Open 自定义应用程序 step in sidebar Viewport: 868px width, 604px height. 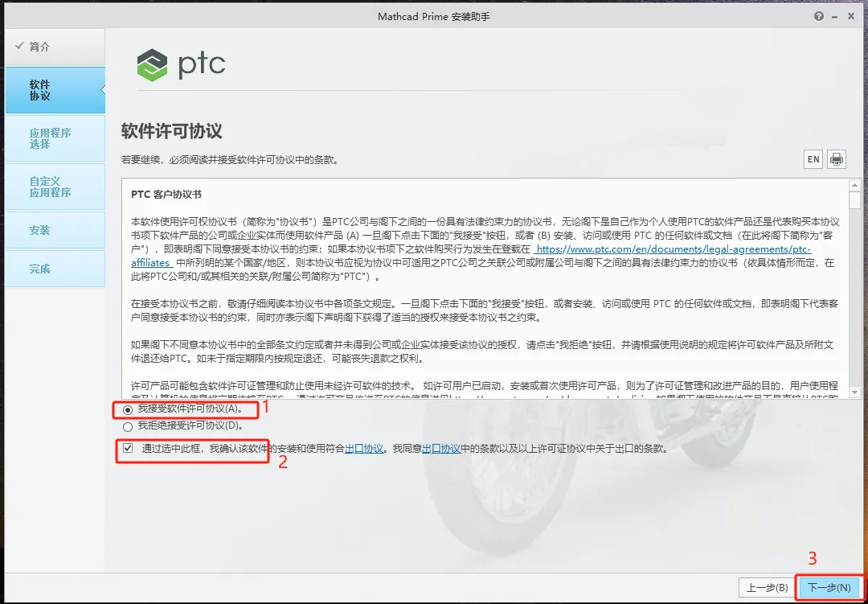(x=55, y=187)
